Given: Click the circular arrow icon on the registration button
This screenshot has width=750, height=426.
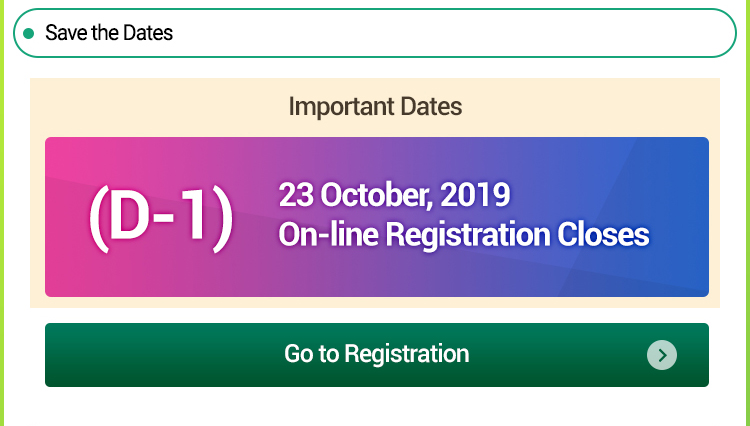Looking at the screenshot, I should (661, 355).
